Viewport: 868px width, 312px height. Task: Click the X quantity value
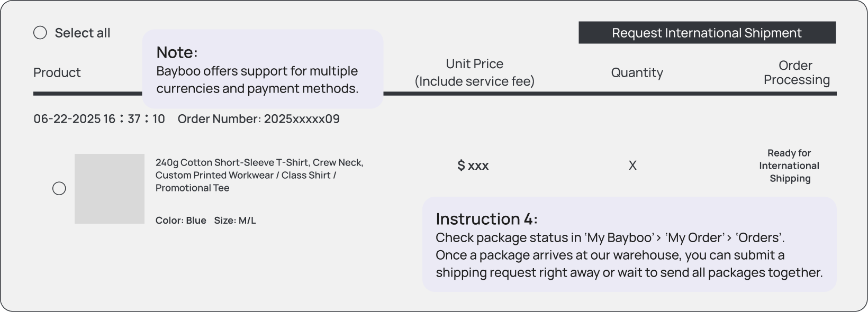(x=632, y=166)
